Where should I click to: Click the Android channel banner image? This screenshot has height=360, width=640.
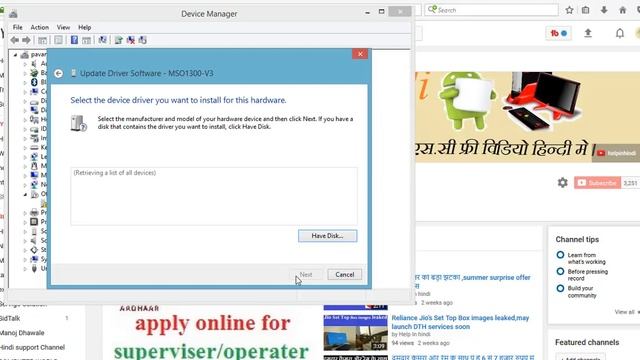click(528, 117)
